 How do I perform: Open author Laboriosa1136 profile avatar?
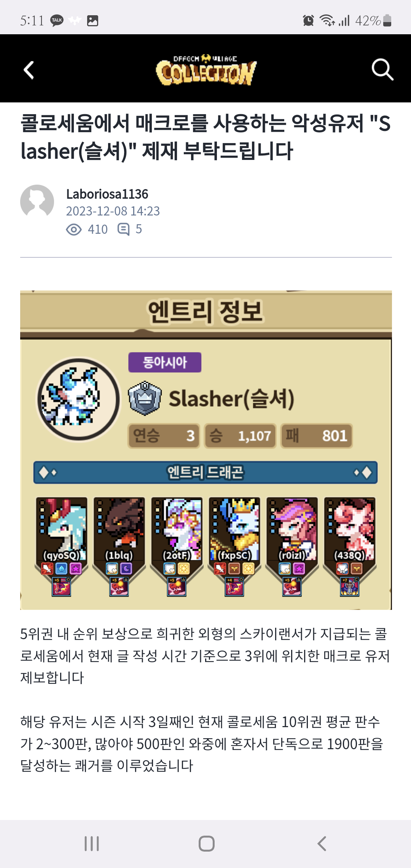pyautogui.click(x=37, y=201)
